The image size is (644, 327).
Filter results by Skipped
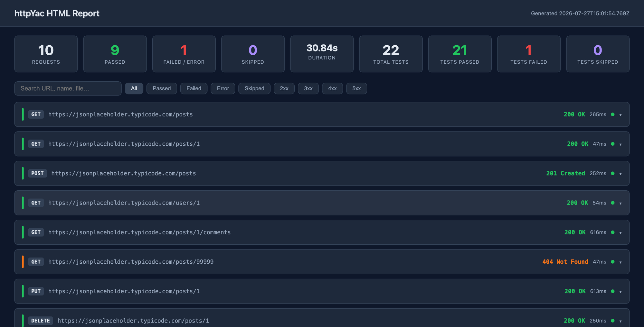pyautogui.click(x=254, y=88)
